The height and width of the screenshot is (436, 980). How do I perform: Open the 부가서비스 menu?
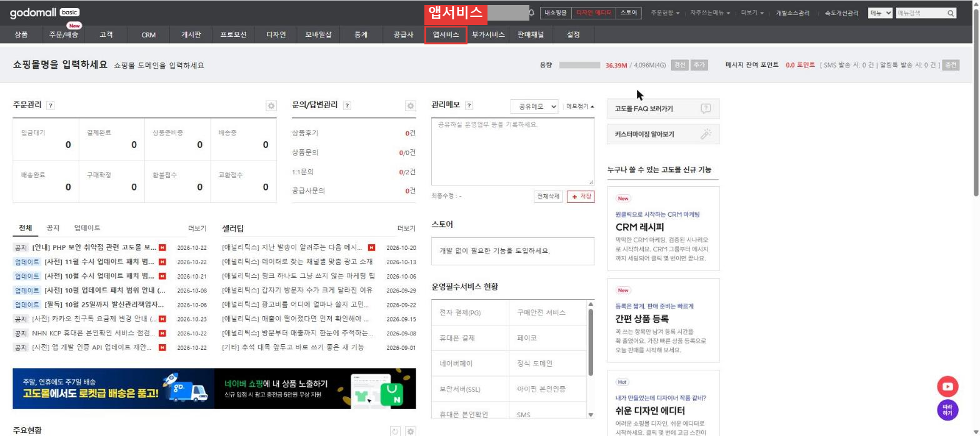pyautogui.click(x=488, y=35)
